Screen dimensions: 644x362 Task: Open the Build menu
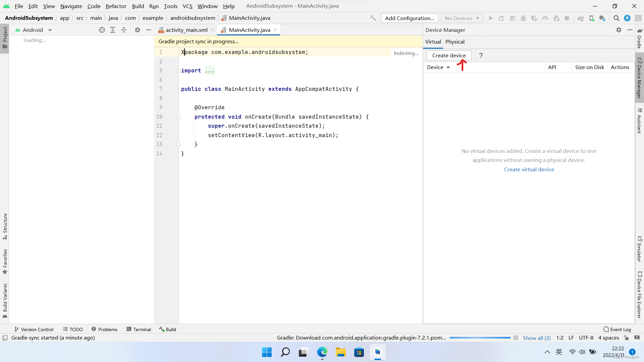pyautogui.click(x=138, y=6)
